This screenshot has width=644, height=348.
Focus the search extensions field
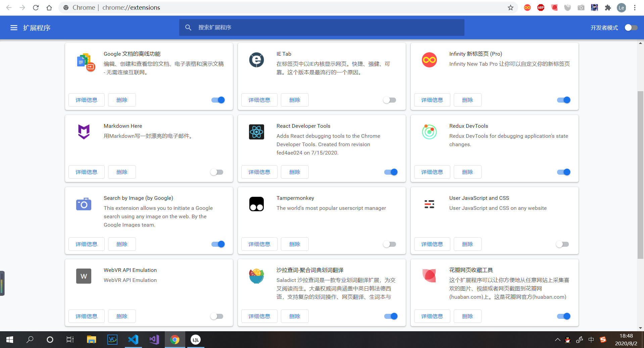321,27
